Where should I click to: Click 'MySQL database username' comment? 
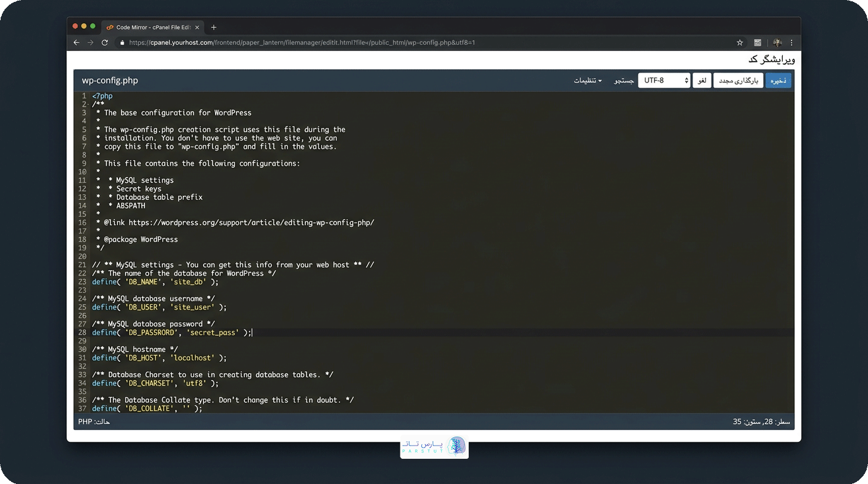(x=153, y=299)
